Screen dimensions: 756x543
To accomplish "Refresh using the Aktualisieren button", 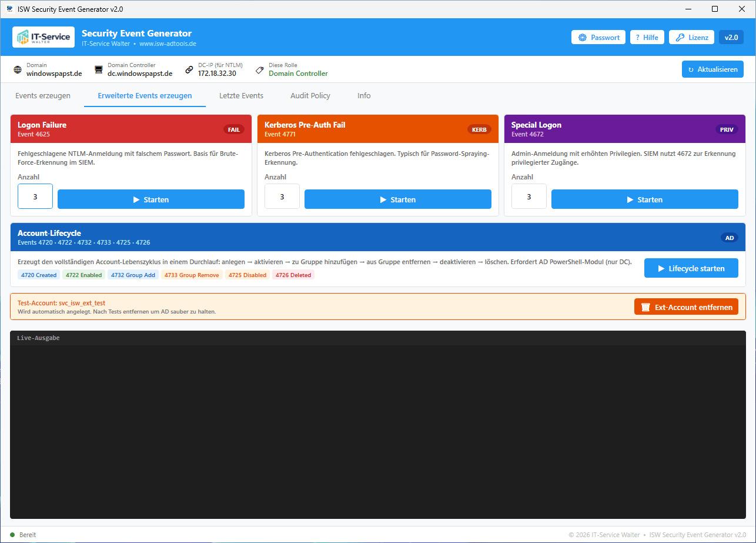I will click(x=712, y=69).
